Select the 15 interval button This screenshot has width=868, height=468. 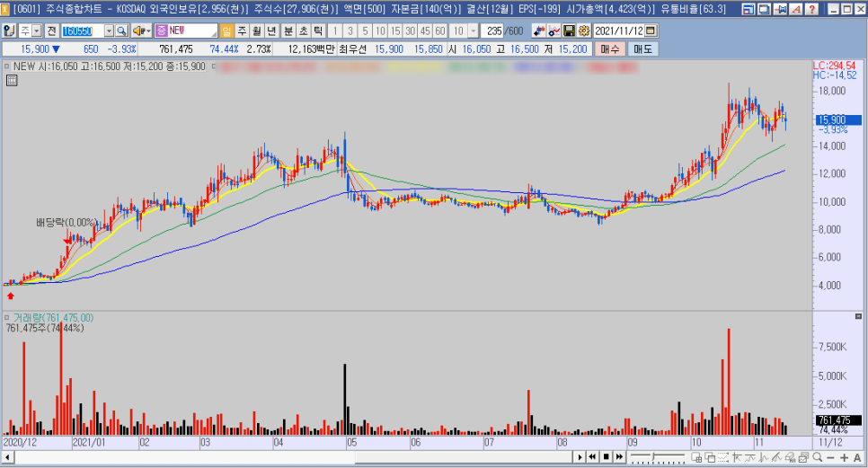(394, 31)
